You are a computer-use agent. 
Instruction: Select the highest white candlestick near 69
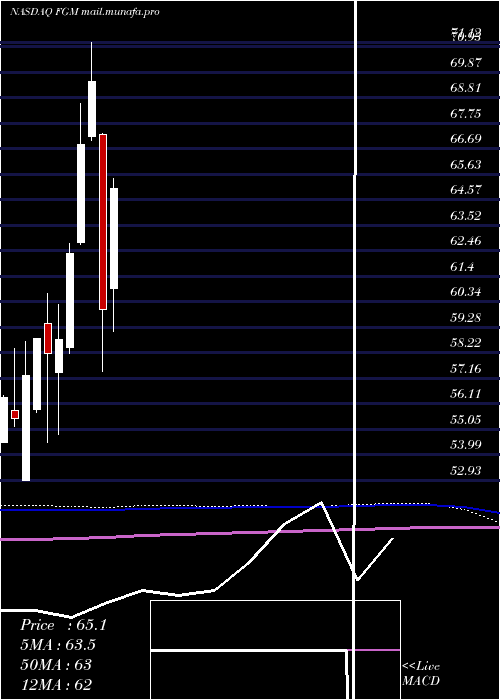coord(92,109)
